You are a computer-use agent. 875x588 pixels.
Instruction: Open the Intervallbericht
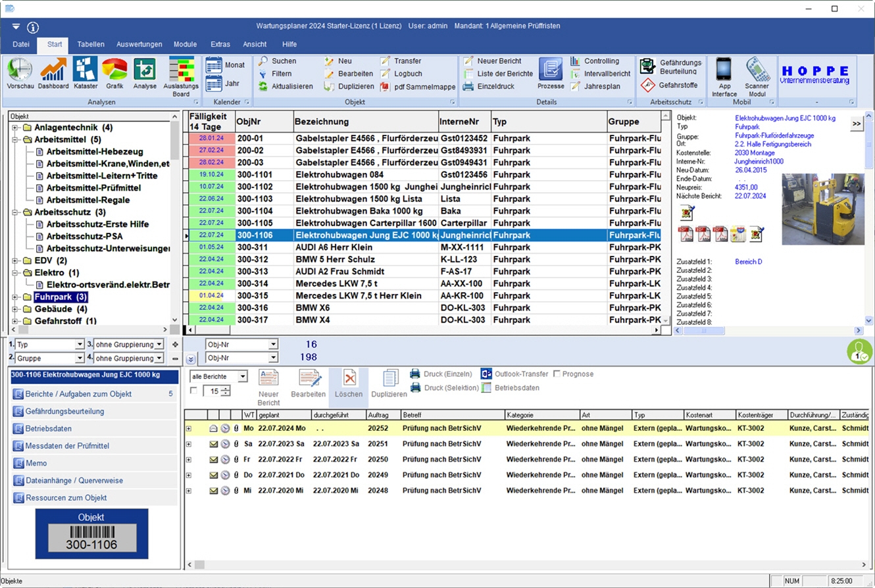coord(601,74)
